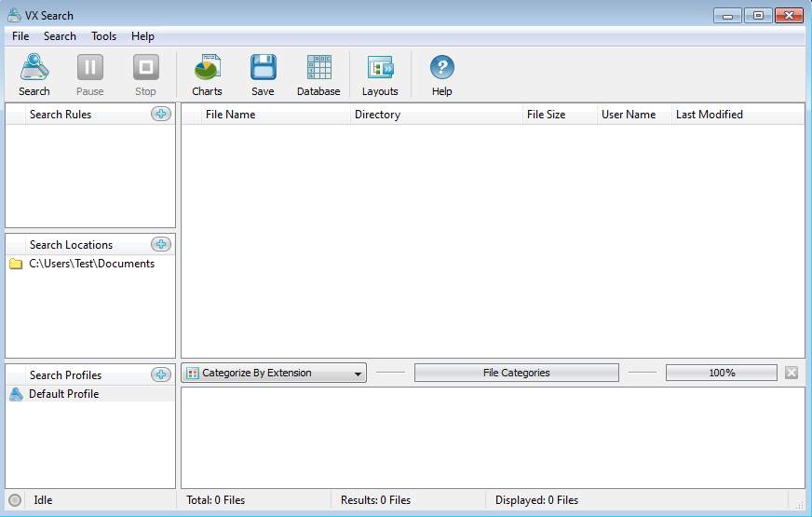The width and height of the screenshot is (812, 517).
Task: Click the 100% filter button
Action: coord(721,373)
